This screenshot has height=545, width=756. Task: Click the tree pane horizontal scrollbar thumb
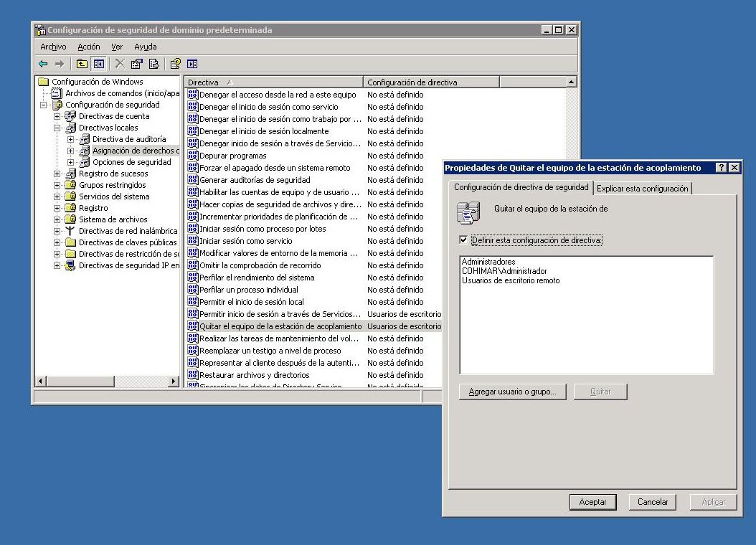point(80,381)
